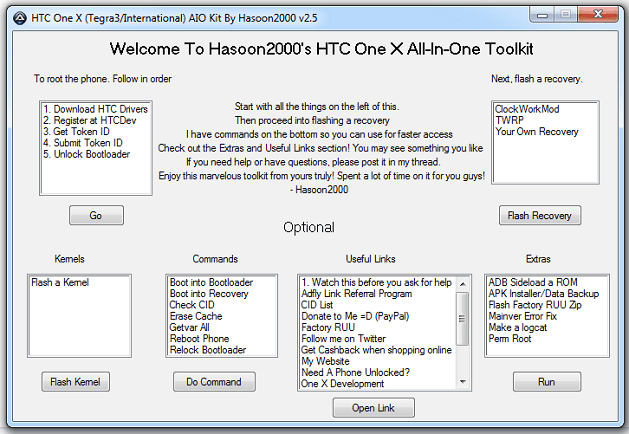Click the Open Link button
Image resolution: width=629 pixels, height=434 pixels.
(373, 408)
